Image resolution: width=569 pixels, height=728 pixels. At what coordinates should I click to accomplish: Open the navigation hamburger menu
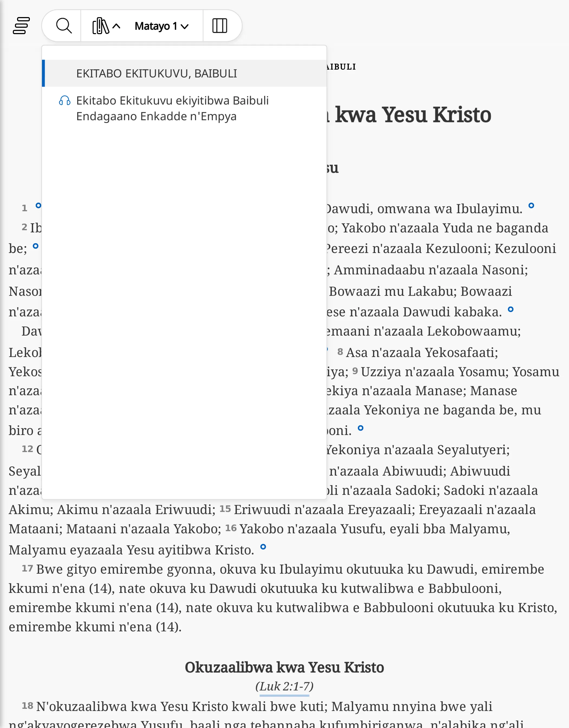pyautogui.click(x=21, y=25)
